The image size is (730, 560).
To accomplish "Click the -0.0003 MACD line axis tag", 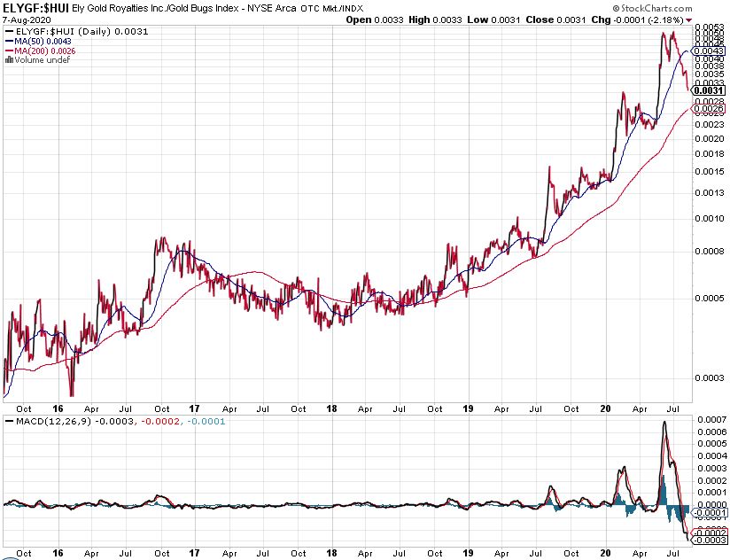I will click(710, 540).
